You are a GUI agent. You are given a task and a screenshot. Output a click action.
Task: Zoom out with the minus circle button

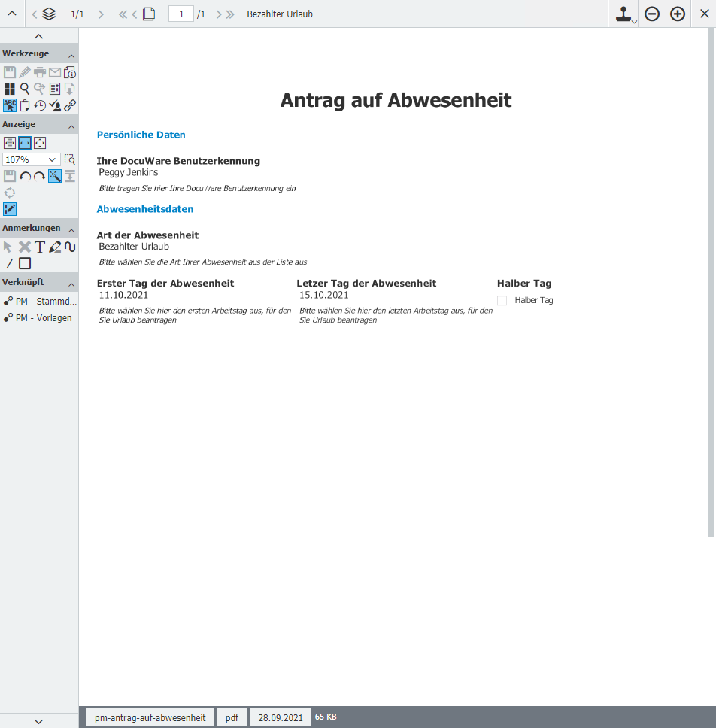point(652,14)
